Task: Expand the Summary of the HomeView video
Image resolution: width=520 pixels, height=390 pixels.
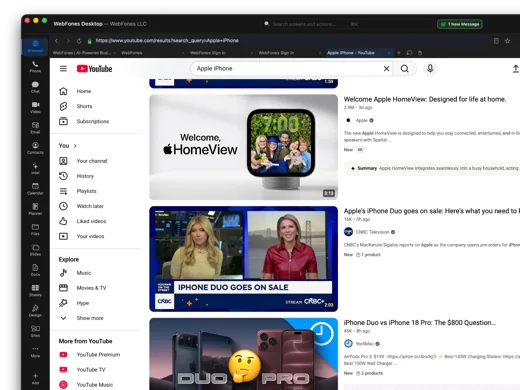Action: tap(432, 168)
